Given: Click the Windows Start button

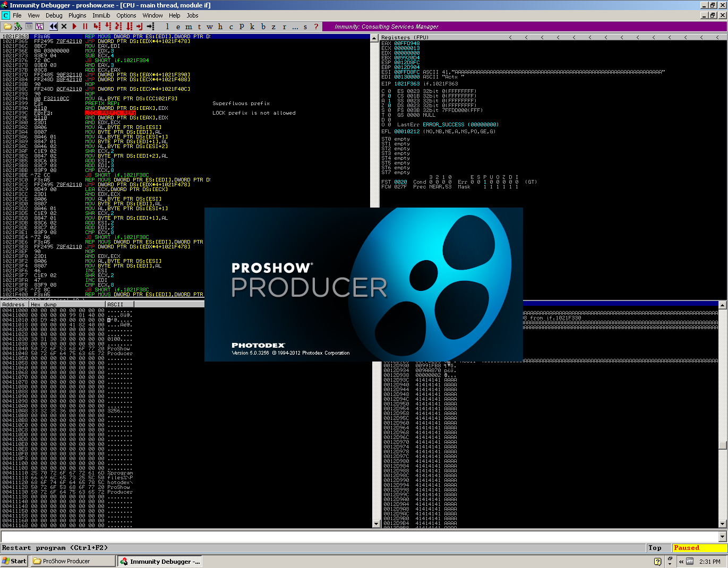Looking at the screenshot, I should point(14,561).
